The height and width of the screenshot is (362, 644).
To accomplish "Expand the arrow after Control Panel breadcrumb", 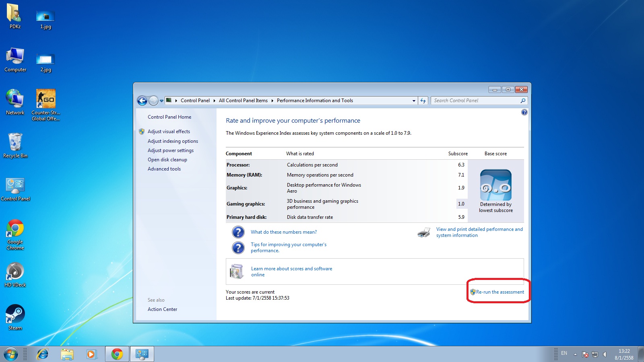I will coord(214,101).
